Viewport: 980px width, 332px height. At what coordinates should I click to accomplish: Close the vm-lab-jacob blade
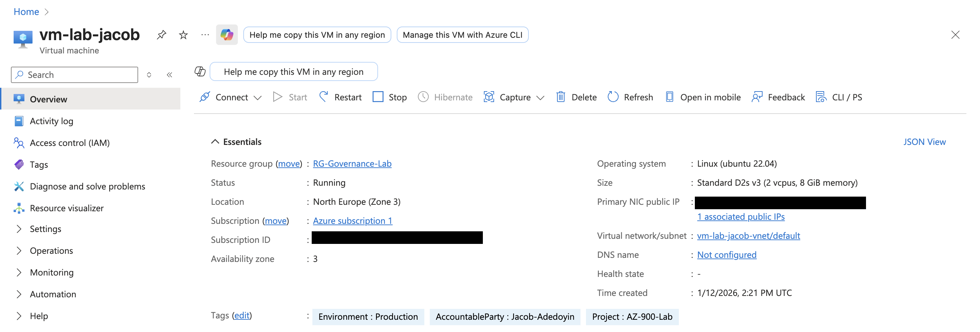click(955, 35)
